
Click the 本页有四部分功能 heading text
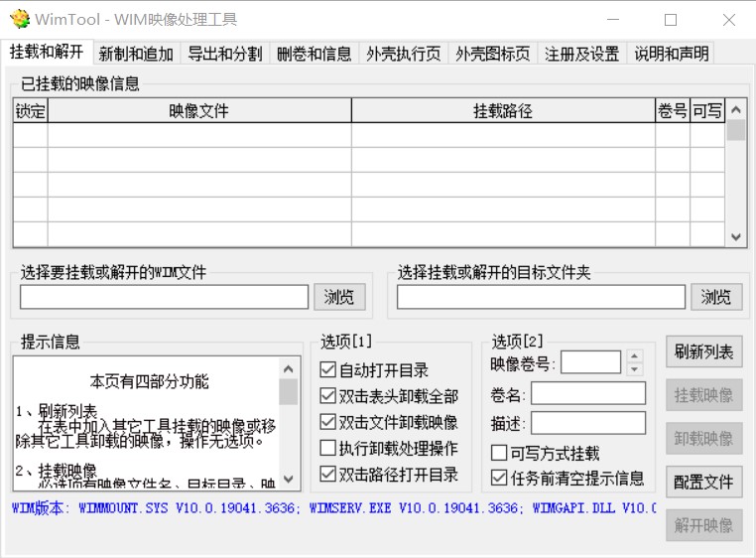point(149,381)
